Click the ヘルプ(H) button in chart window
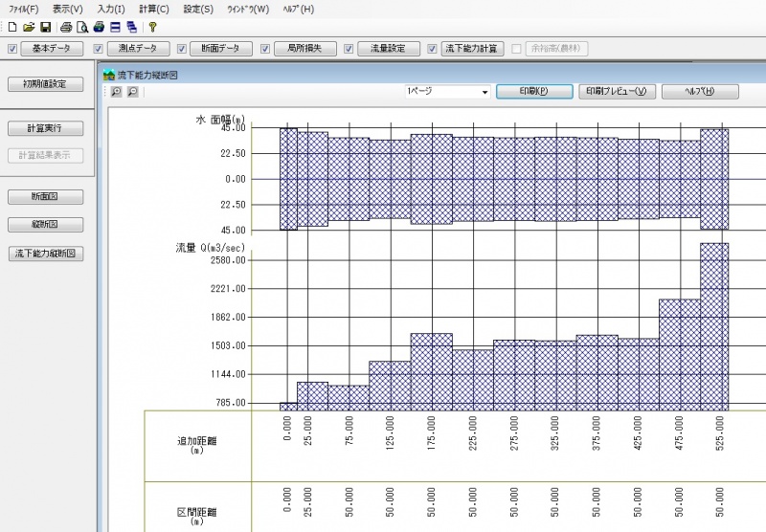 [700, 91]
